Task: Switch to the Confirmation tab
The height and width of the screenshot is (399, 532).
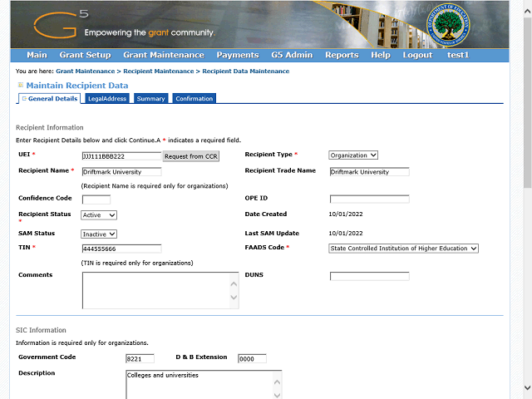Action: pos(194,98)
